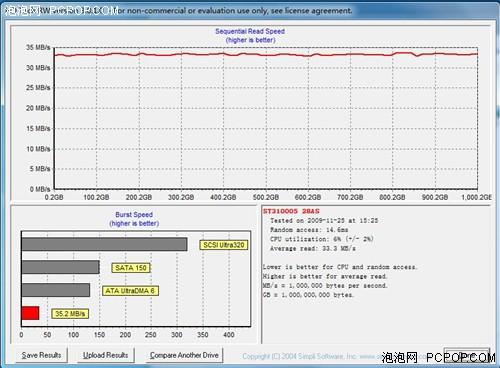Open Compare Another Drive
The height and width of the screenshot is (368, 500).
(184, 355)
